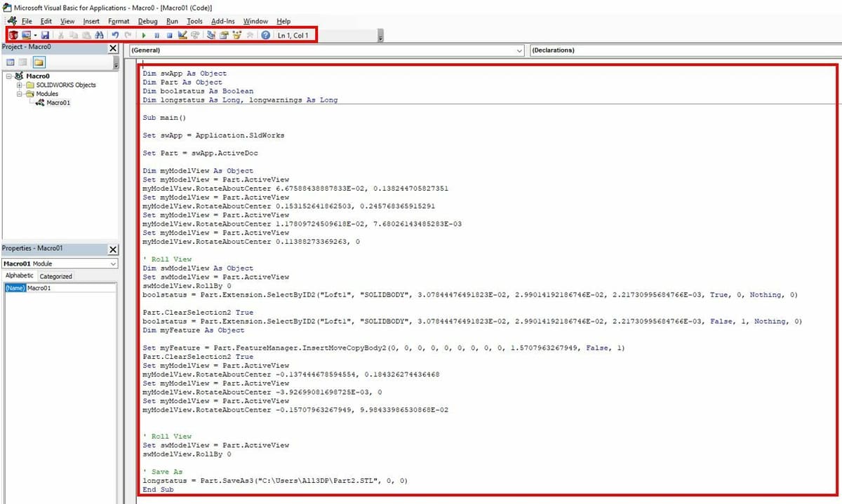This screenshot has height=504, width=842.
Task: Click the Reset stop icon
Action: pyautogui.click(x=169, y=35)
